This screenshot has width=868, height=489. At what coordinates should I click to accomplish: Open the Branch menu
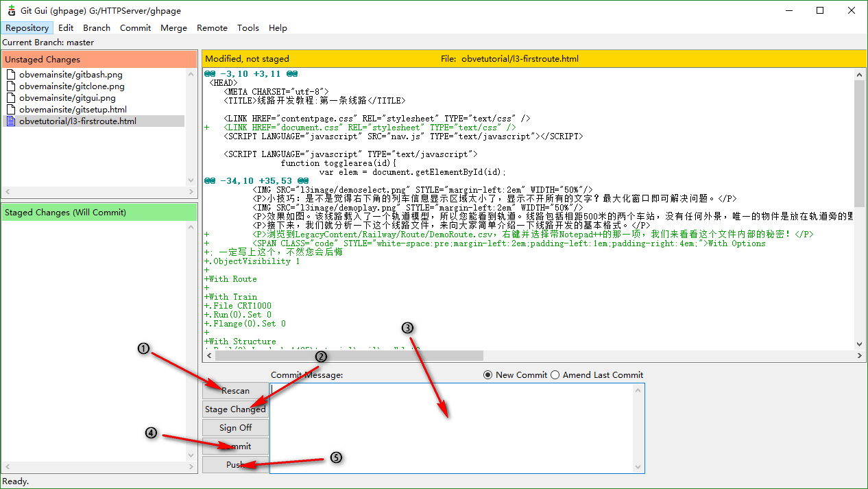(97, 27)
